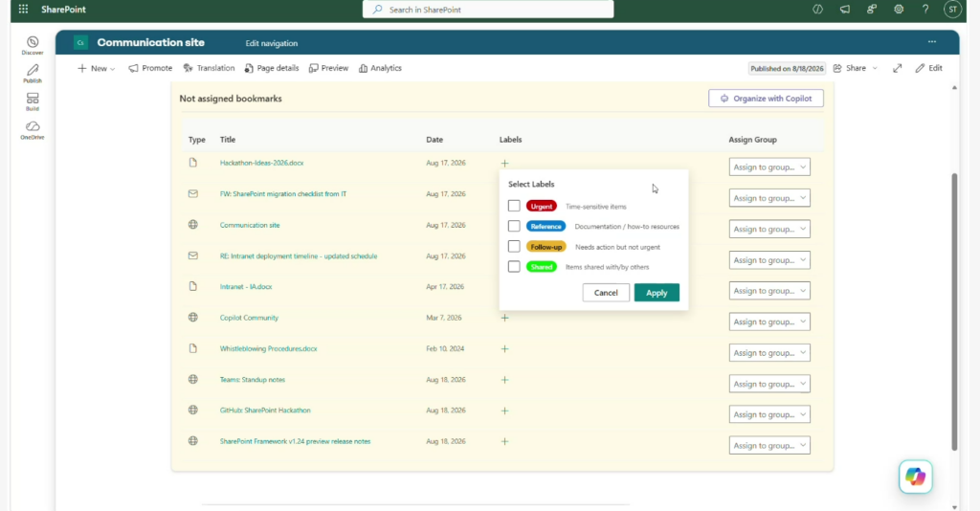Add label to Teams: Standup notes row

(x=504, y=380)
